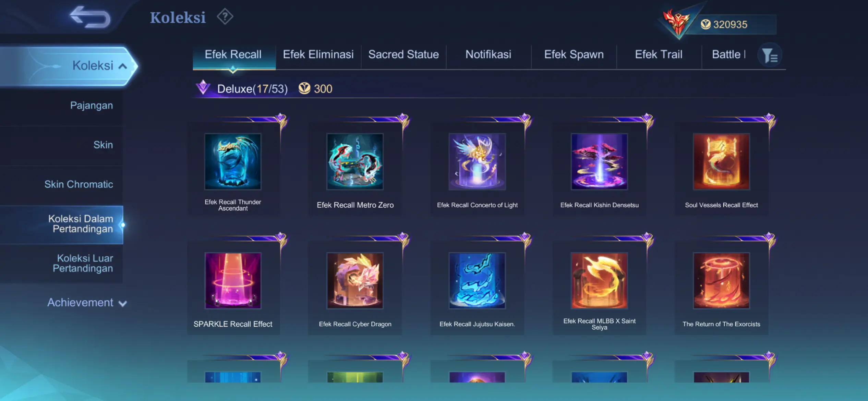Switch to the Efek Trail tab
The image size is (868, 401).
(659, 54)
